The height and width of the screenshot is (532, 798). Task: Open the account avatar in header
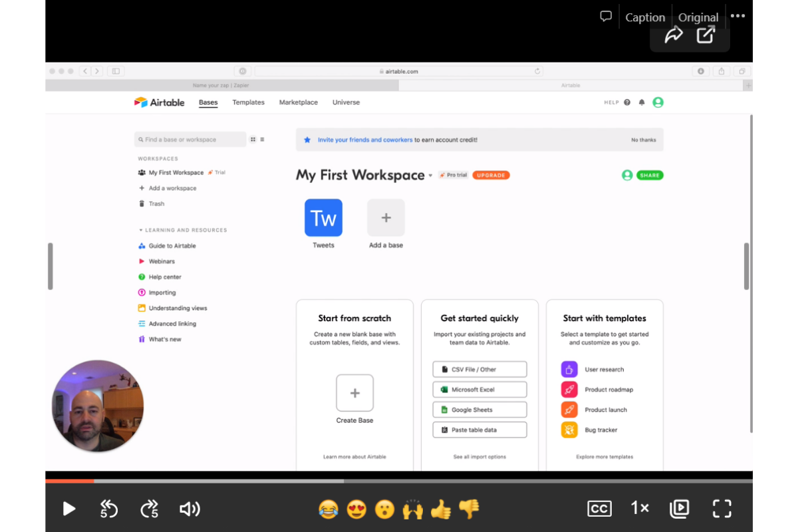coord(658,102)
